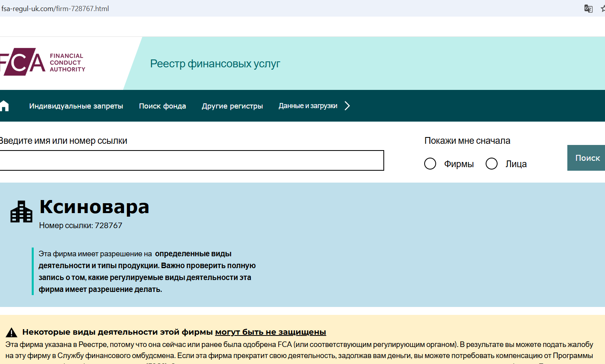Image resolution: width=605 pixels, height=364 pixels.
Task: Open Другие регистры menu item
Action: [232, 106]
